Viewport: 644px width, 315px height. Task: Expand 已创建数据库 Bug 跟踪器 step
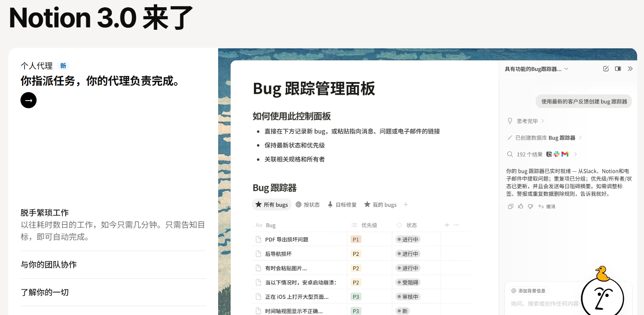point(548,138)
